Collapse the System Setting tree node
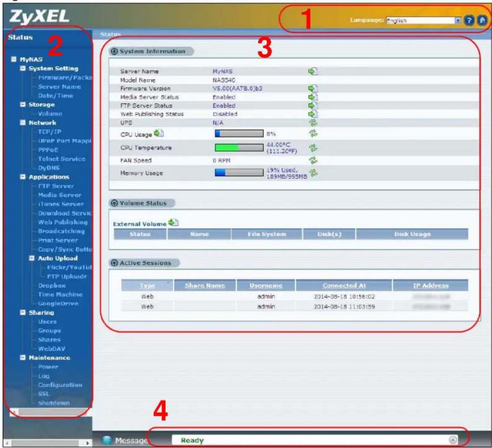 click(22, 68)
